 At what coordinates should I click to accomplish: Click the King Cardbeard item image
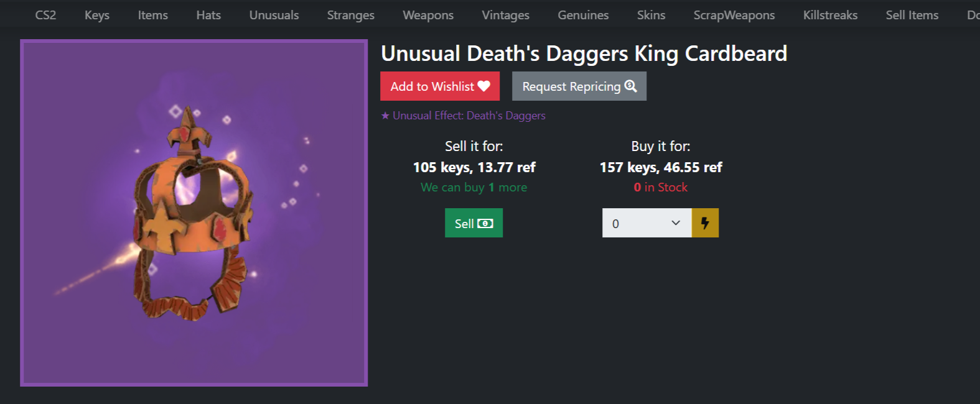click(194, 213)
